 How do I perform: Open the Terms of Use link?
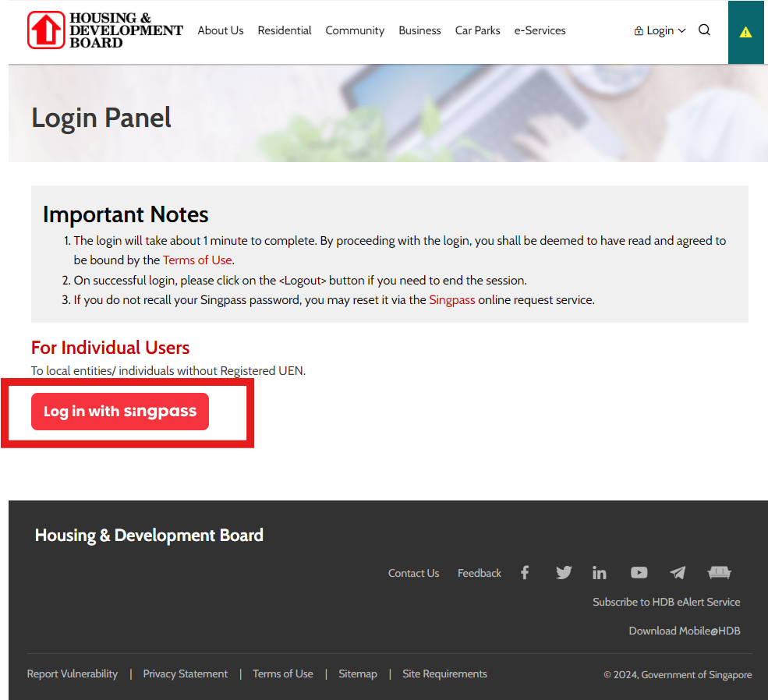point(197,260)
